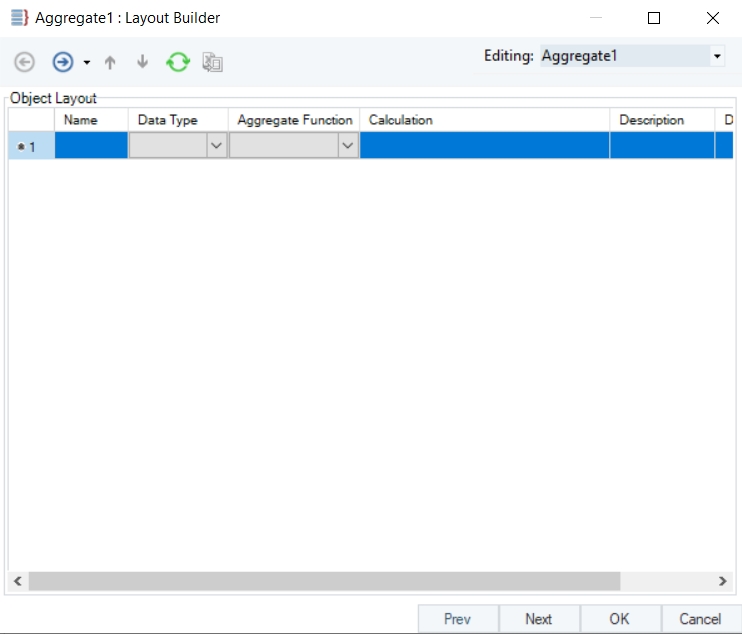Expand the Editing Aggregate1 dropdown
Screen dimensions: 742x634
(x=717, y=57)
